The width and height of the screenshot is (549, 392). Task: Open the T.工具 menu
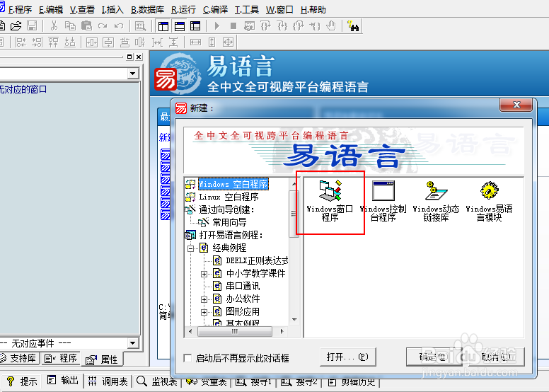(x=246, y=9)
